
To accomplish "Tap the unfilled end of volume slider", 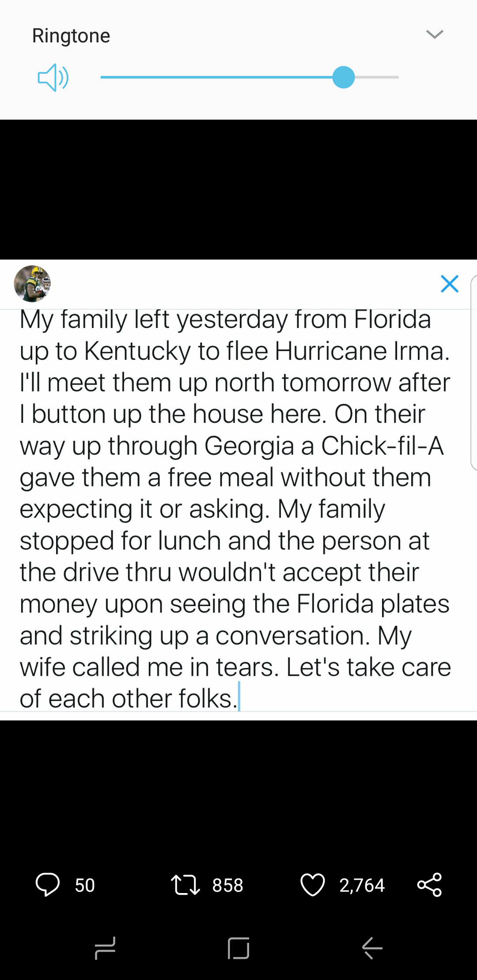I will (378, 77).
